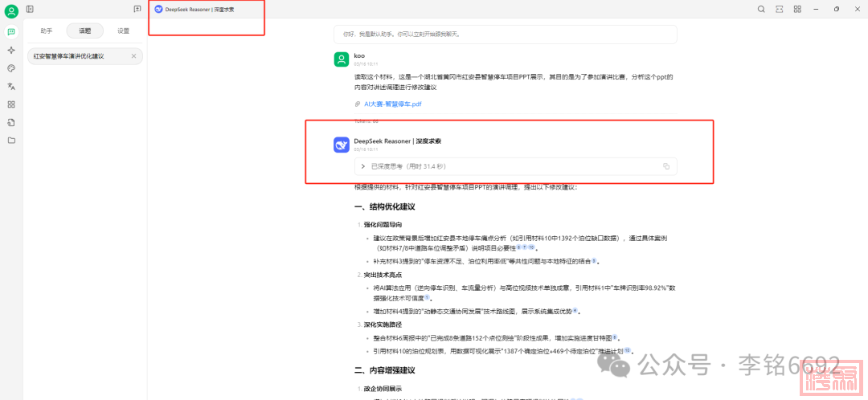Create a new topic with plus icon
Screen dimensions: 868x400
coord(137,9)
